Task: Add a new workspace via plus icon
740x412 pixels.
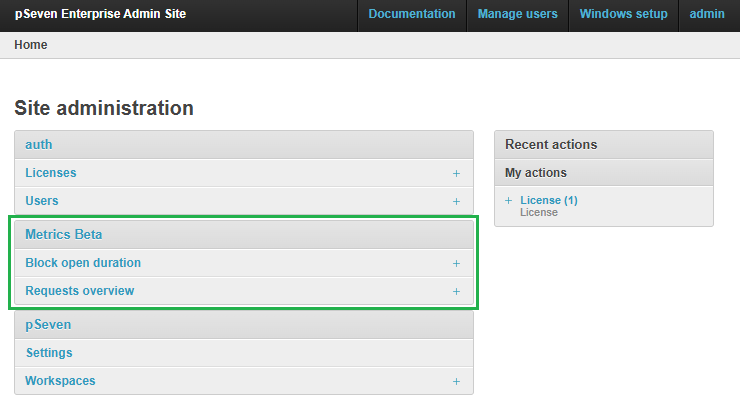Action: [456, 381]
